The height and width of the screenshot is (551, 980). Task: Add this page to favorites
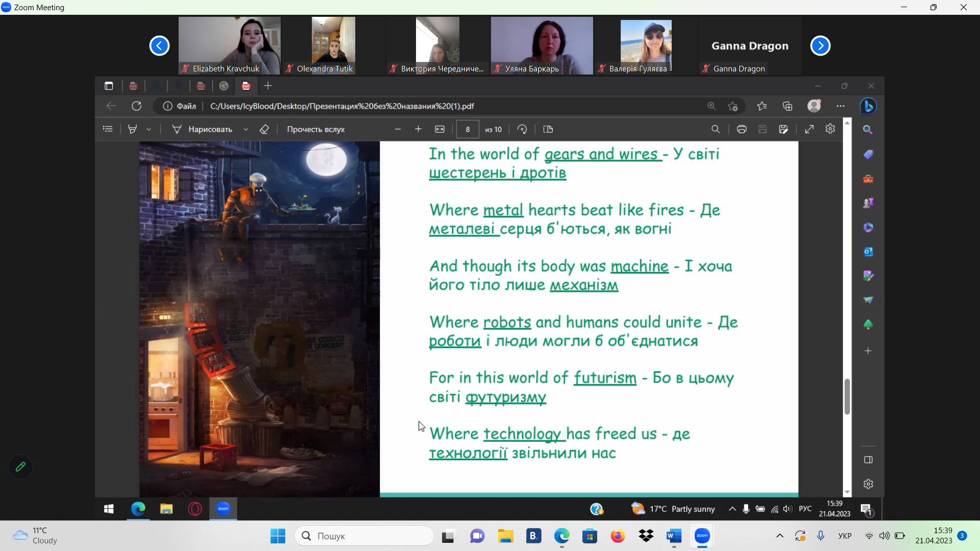click(x=733, y=106)
